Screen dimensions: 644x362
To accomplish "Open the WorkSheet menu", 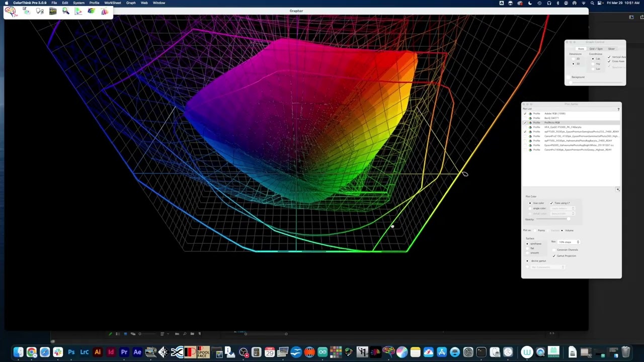I will [112, 3].
